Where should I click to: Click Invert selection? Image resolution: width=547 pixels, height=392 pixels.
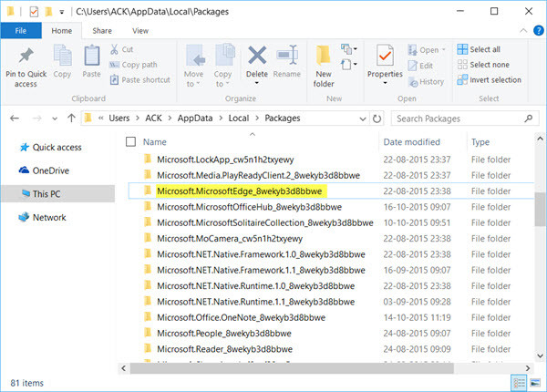(489, 80)
